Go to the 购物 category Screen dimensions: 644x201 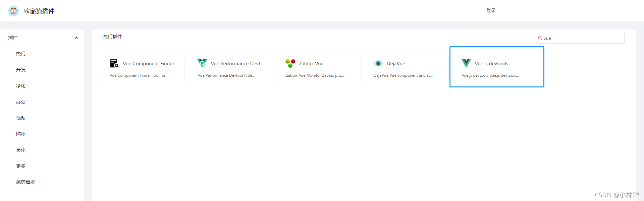pos(21,134)
